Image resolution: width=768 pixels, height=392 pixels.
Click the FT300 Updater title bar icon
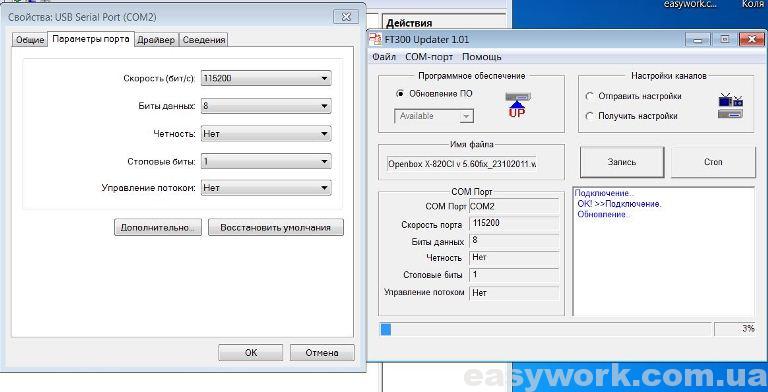tap(375, 39)
